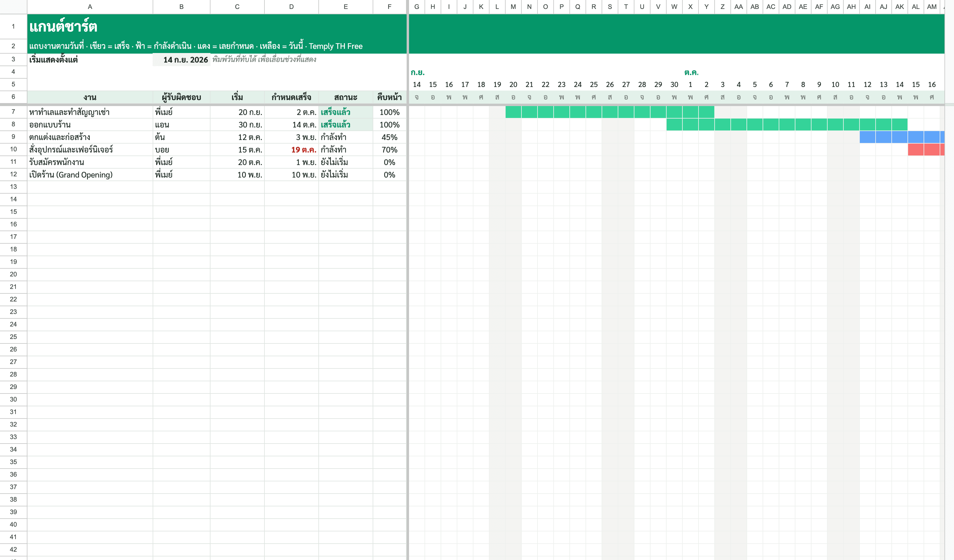Click date 16 under column AM

[932, 84]
